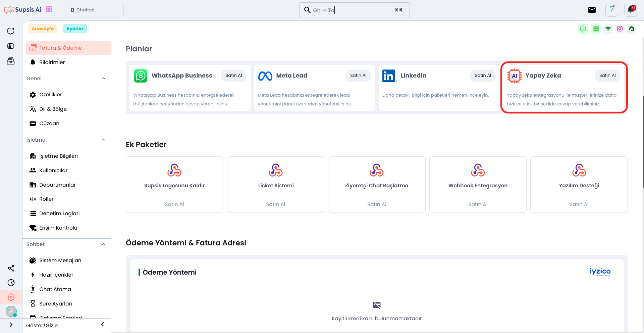Collapse the Genel section
This screenshot has width=644, height=333.
pyautogui.click(x=104, y=79)
